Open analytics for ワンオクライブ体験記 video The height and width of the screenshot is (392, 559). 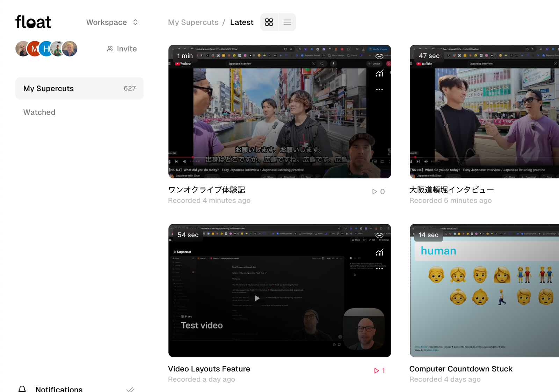379,73
